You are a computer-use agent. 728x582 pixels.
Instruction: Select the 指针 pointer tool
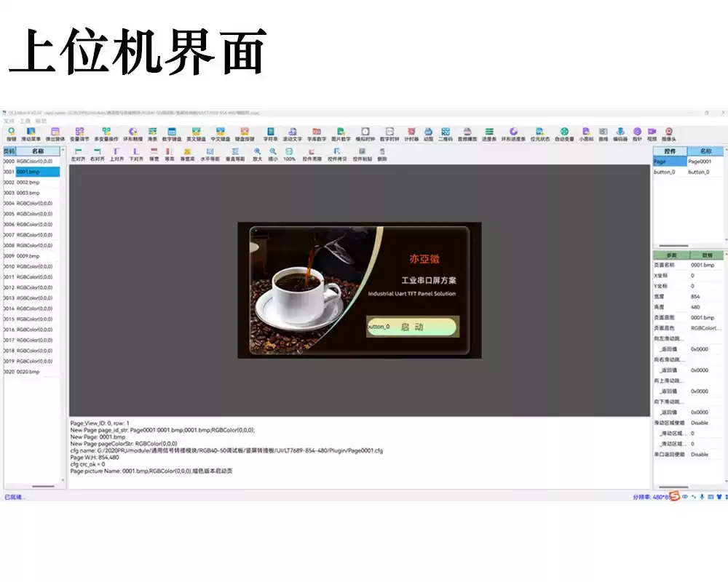(638, 134)
